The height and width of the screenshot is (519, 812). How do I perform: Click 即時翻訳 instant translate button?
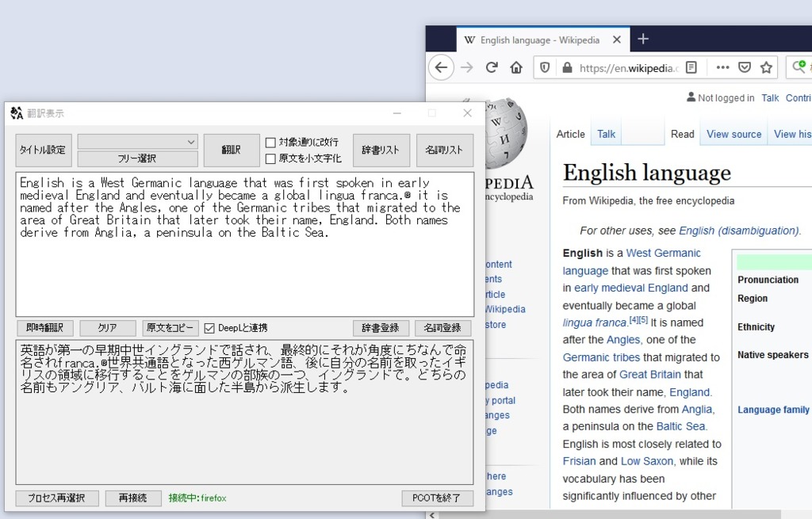(44, 328)
